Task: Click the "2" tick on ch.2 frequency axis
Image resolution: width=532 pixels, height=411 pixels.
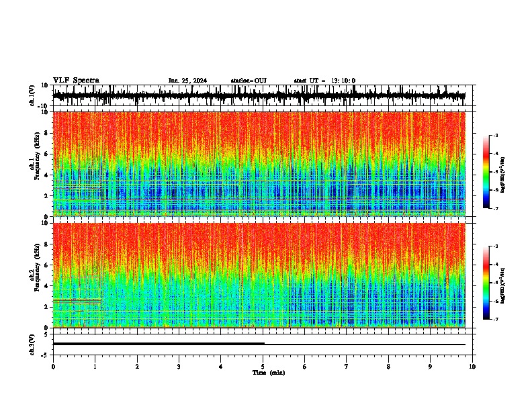Action: pos(46,307)
